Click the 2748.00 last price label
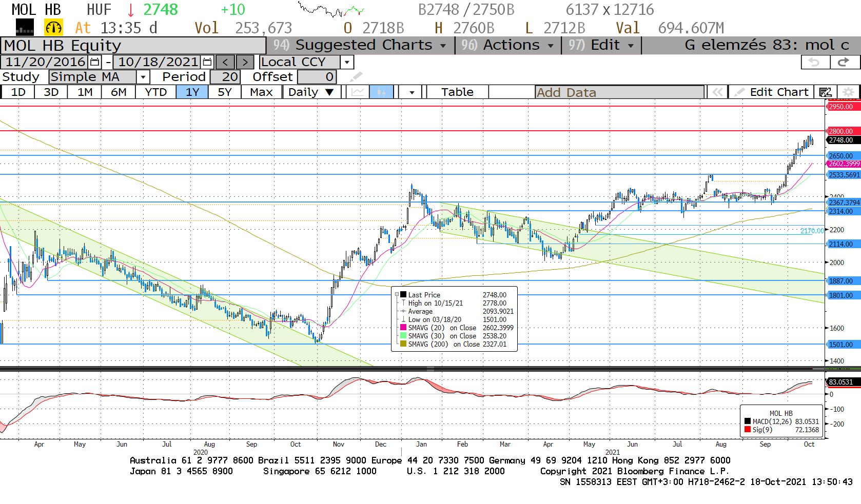Viewport: 861px width, 504px height. pyautogui.click(x=843, y=140)
